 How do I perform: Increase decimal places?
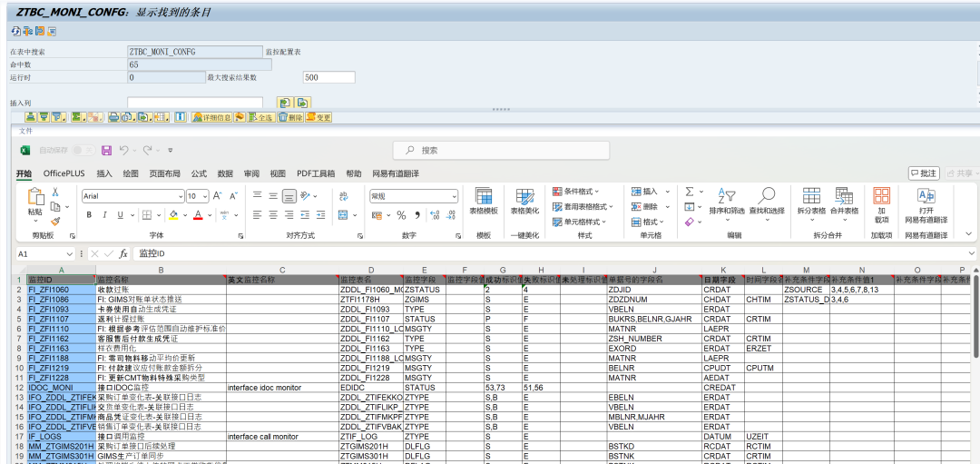(435, 215)
